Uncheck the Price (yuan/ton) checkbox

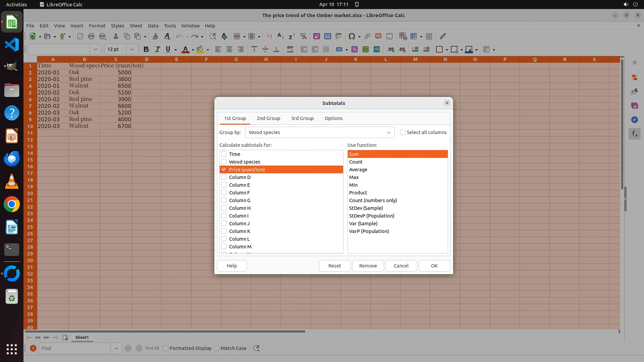point(224,170)
